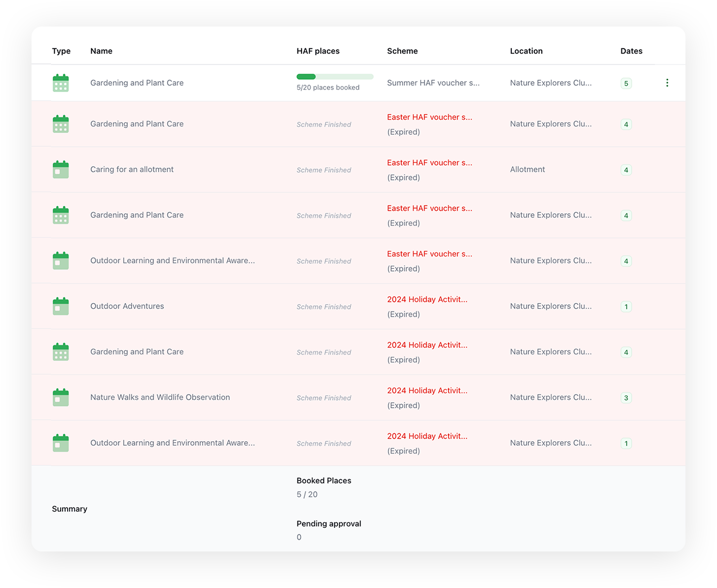This screenshot has height=588, width=717.
Task: Click the Dates column header
Action: (x=631, y=51)
